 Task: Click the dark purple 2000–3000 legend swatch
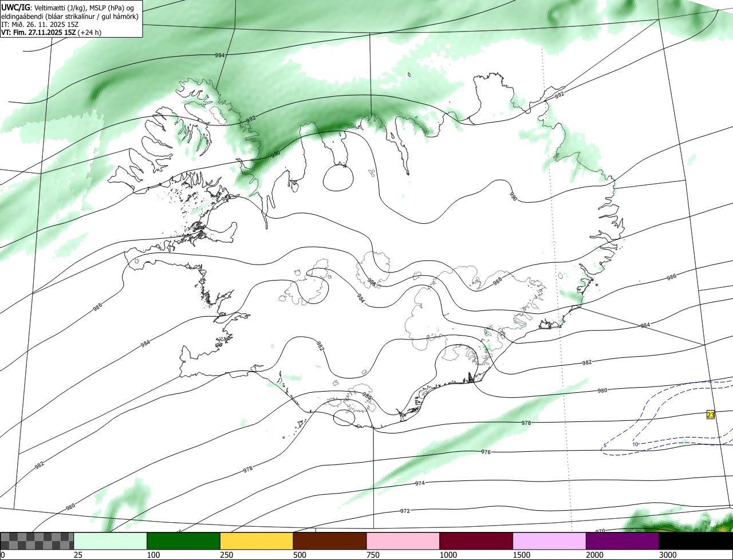click(622, 541)
